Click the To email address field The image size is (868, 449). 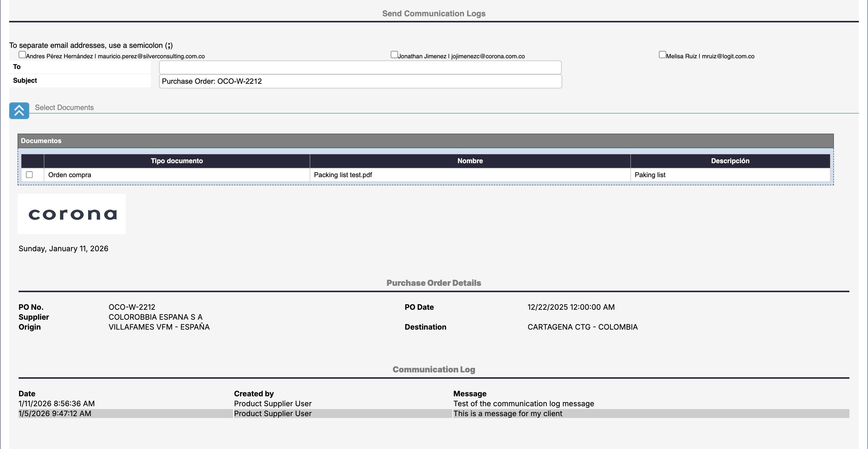click(x=360, y=67)
